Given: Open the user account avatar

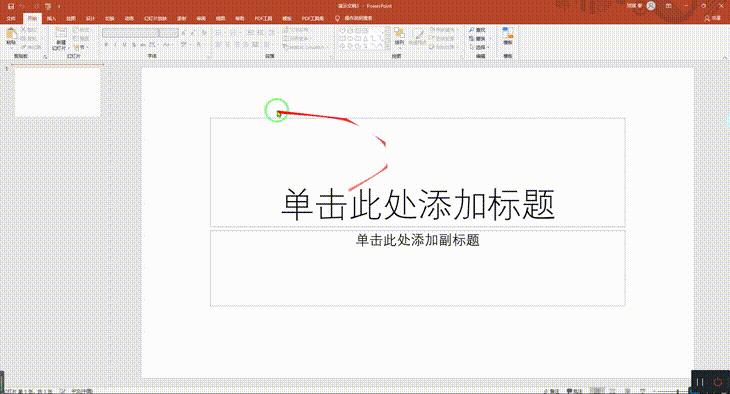Looking at the screenshot, I should point(651,6).
